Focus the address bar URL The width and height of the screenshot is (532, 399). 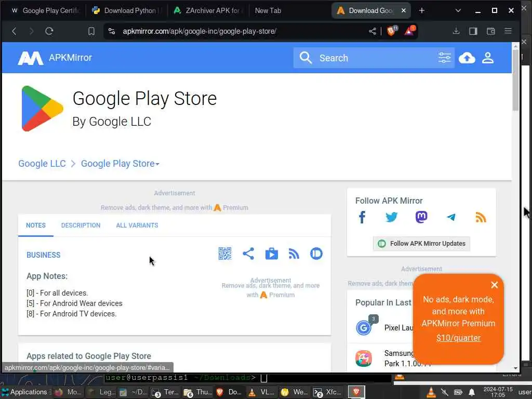(x=199, y=31)
